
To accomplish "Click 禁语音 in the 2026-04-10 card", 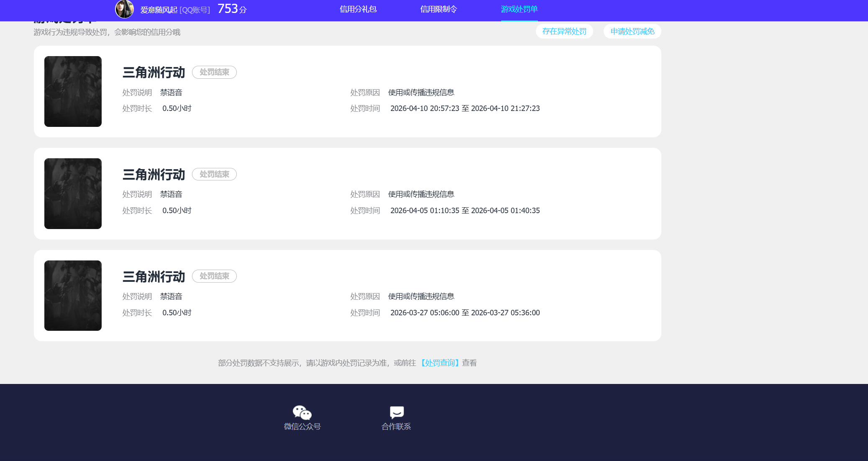I will [x=171, y=93].
